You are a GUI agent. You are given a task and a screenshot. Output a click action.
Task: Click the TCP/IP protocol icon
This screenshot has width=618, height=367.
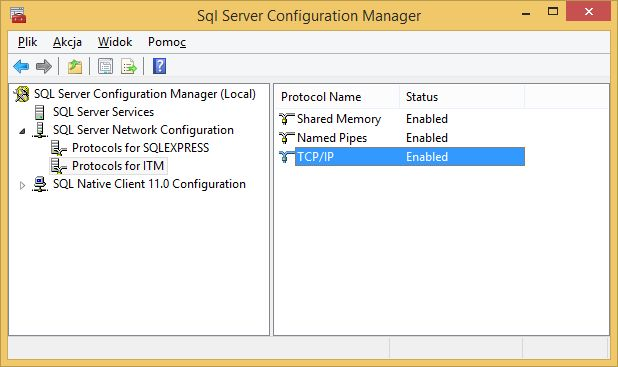tap(287, 156)
